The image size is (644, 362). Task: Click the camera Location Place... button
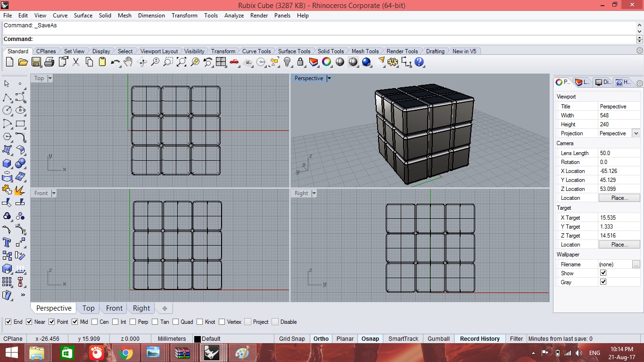(619, 198)
